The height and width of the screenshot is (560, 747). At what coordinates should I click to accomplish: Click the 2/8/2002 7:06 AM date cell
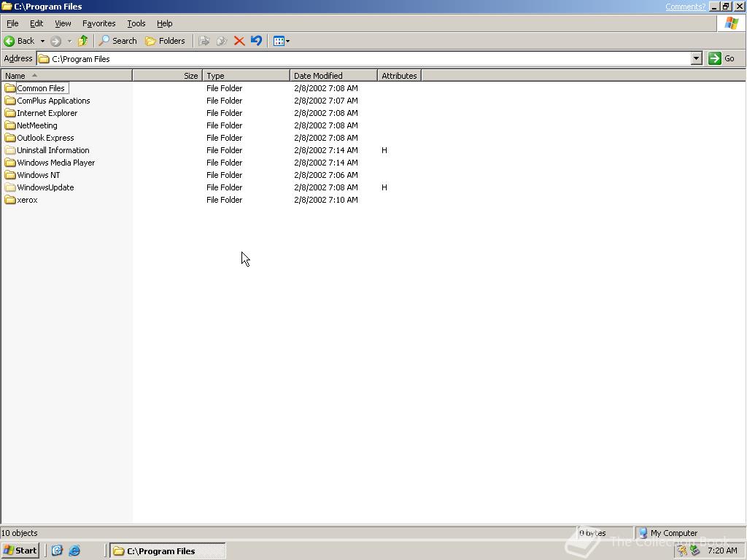coord(326,175)
